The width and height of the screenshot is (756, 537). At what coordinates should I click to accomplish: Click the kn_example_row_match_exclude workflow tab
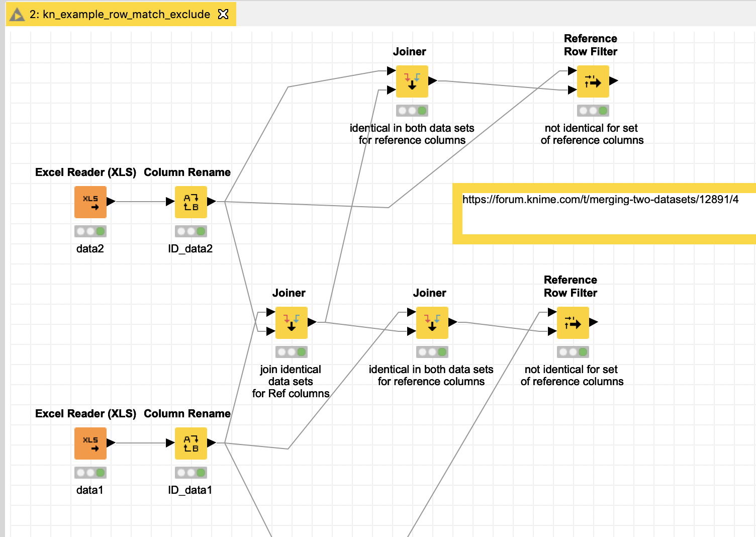coord(120,15)
